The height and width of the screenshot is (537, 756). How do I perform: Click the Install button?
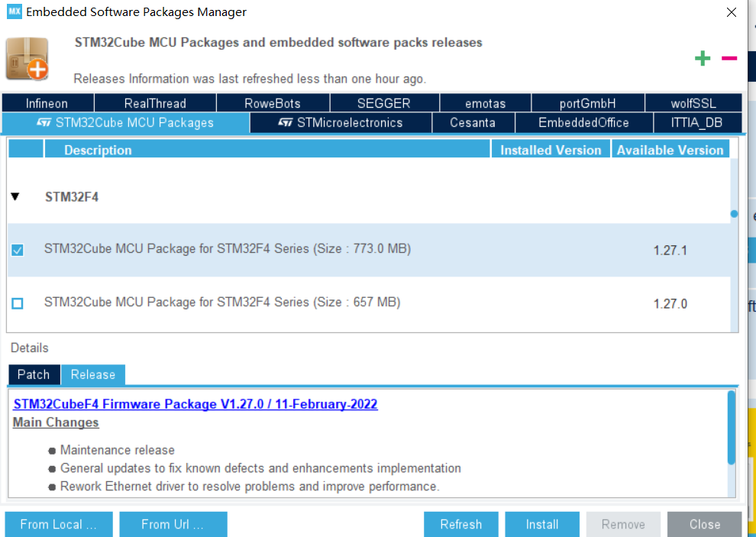(x=542, y=524)
